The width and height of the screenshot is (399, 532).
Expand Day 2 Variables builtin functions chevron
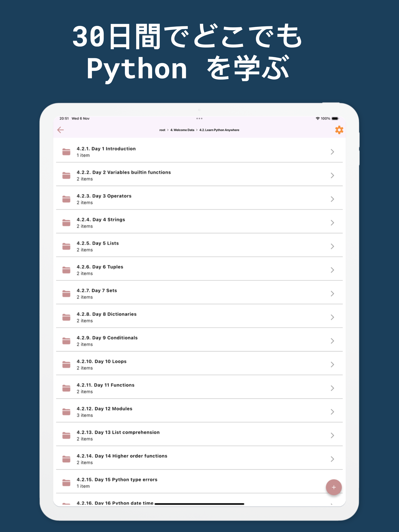[332, 175]
